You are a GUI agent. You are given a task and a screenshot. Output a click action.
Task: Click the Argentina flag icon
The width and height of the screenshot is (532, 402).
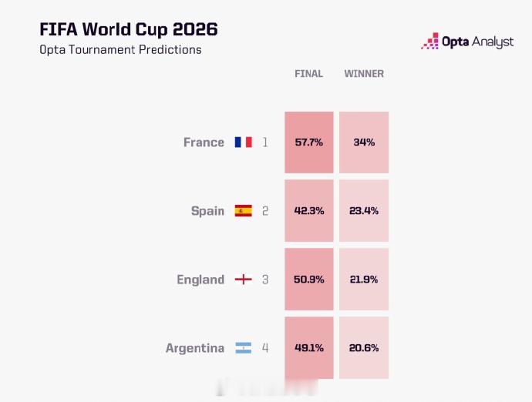tap(244, 348)
